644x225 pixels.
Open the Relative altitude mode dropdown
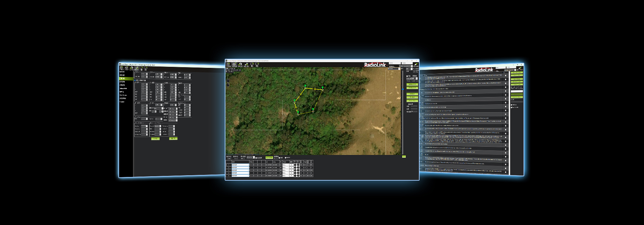tap(251, 157)
